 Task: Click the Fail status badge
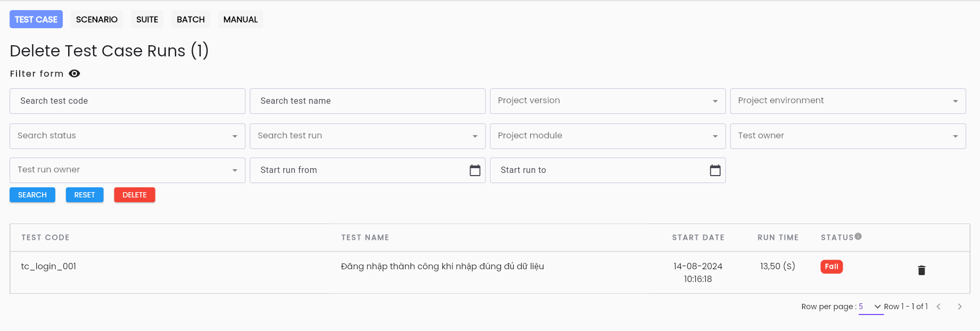click(x=831, y=267)
